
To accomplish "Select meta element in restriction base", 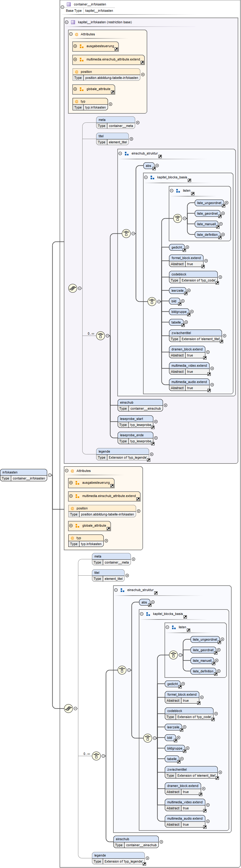I will pyautogui.click(x=116, y=123).
